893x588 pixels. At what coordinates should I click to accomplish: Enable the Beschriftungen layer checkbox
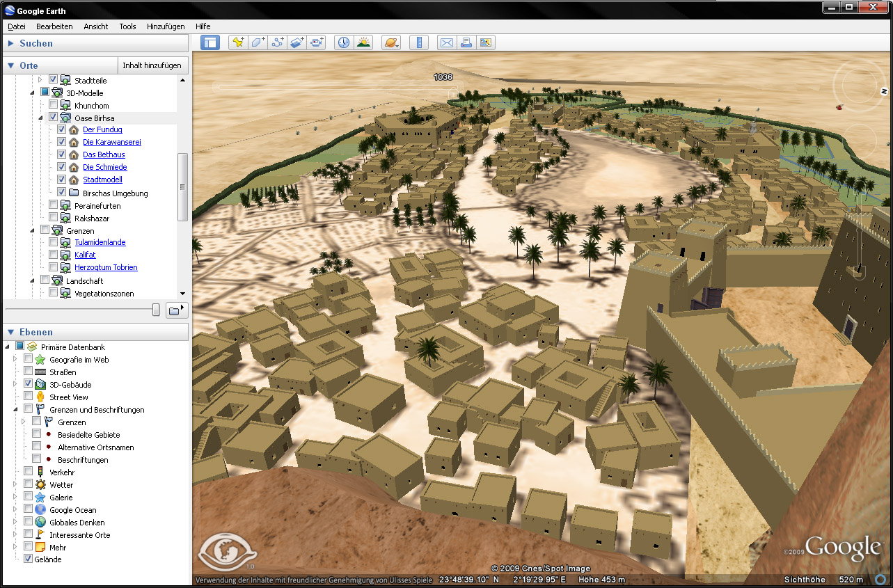click(x=36, y=459)
